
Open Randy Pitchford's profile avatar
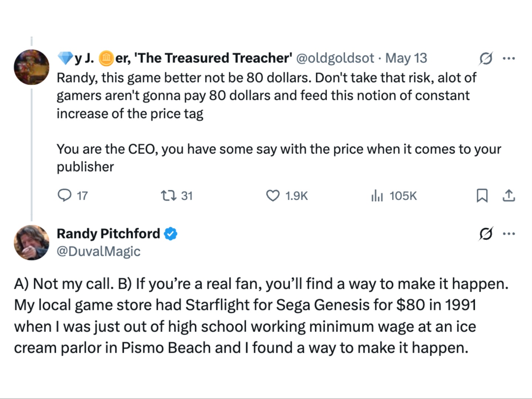tap(31, 243)
